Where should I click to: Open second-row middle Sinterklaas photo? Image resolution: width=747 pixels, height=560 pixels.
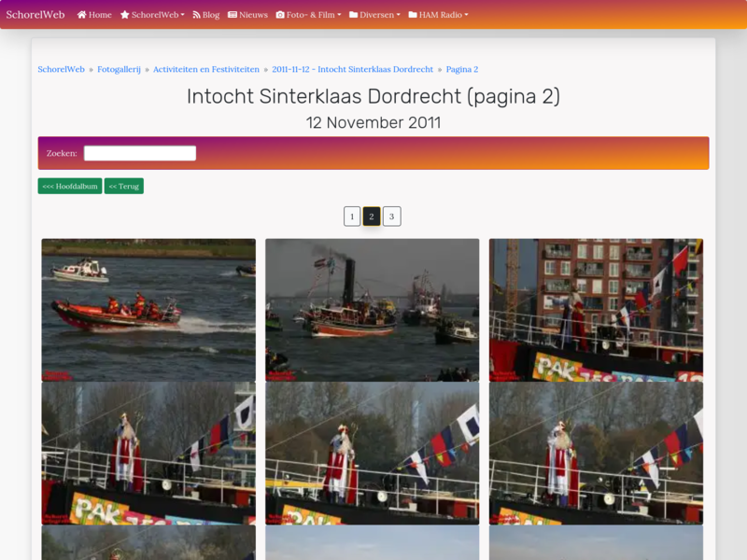[373, 454]
